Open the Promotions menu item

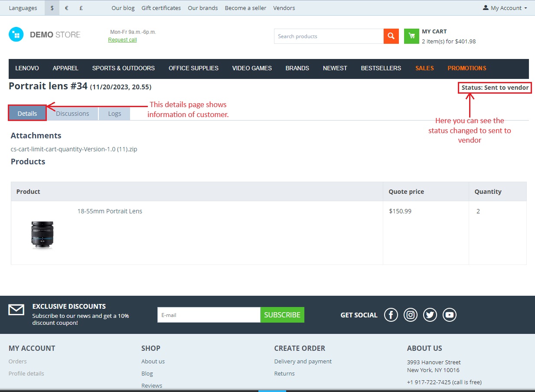tap(467, 68)
